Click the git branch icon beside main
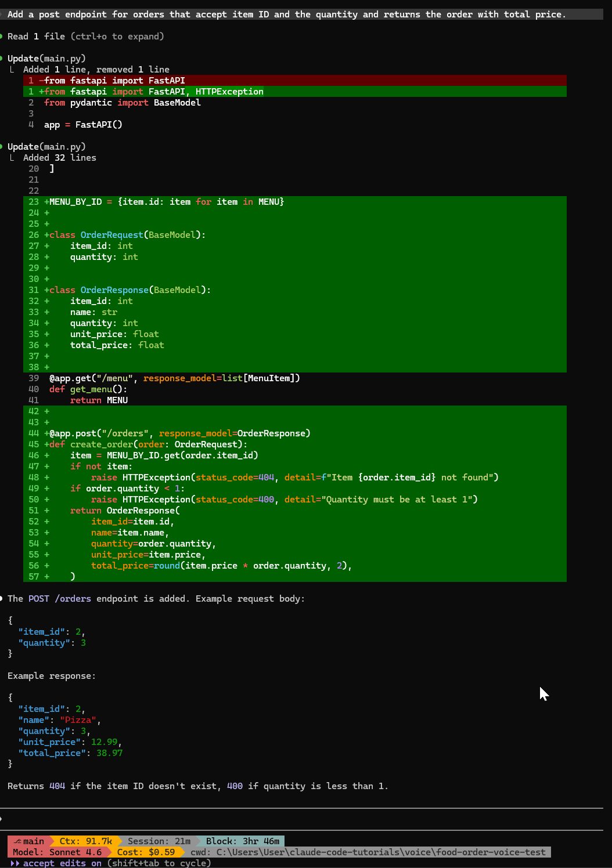The width and height of the screenshot is (612, 868). pyautogui.click(x=17, y=841)
